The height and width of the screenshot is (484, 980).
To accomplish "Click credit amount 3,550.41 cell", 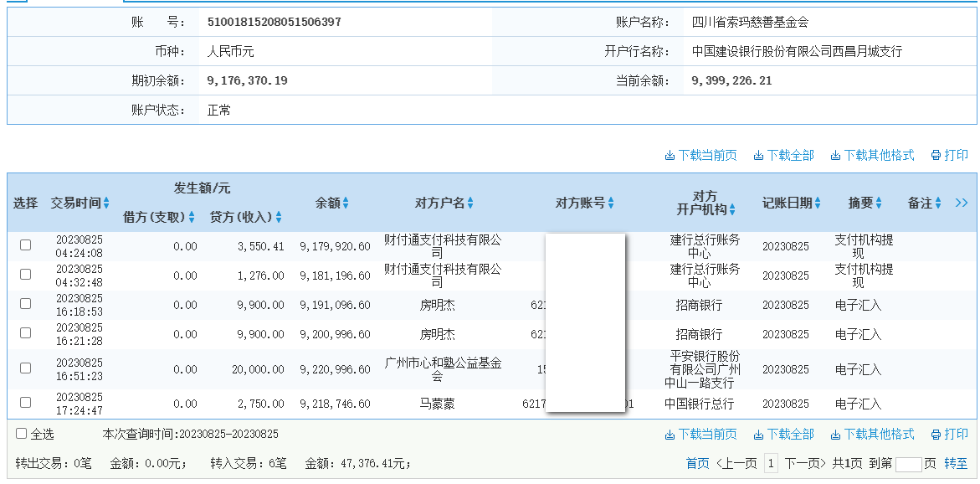I will point(260,246).
